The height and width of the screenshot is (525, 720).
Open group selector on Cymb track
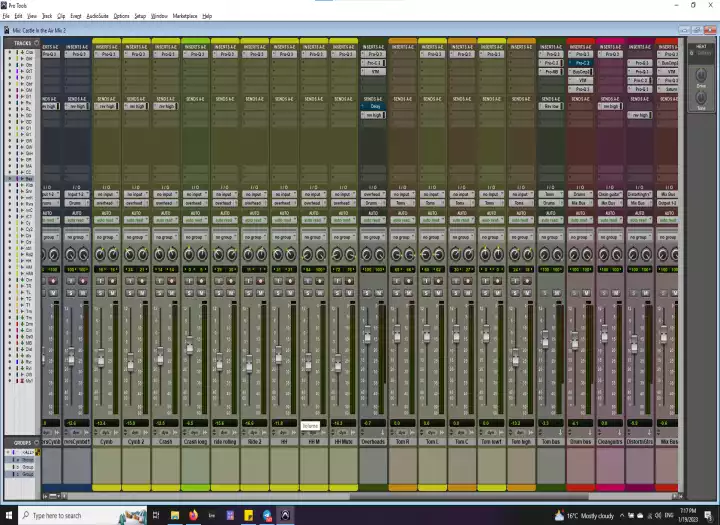(107, 237)
